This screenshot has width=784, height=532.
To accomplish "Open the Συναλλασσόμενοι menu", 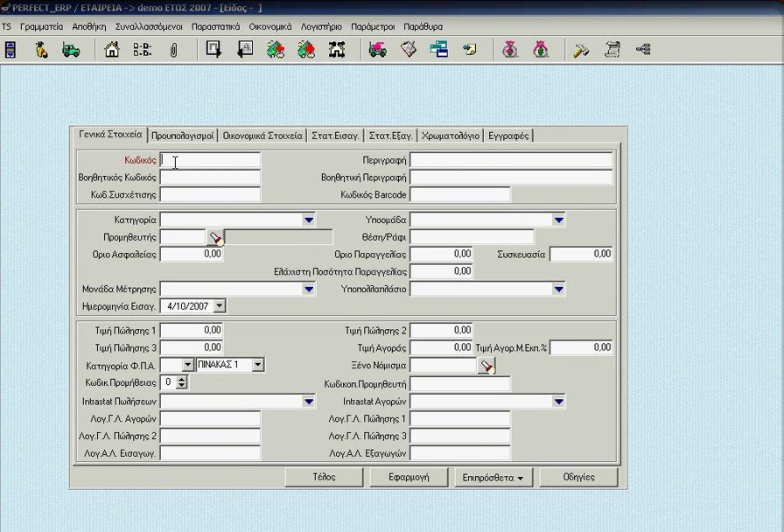I will 149,26.
